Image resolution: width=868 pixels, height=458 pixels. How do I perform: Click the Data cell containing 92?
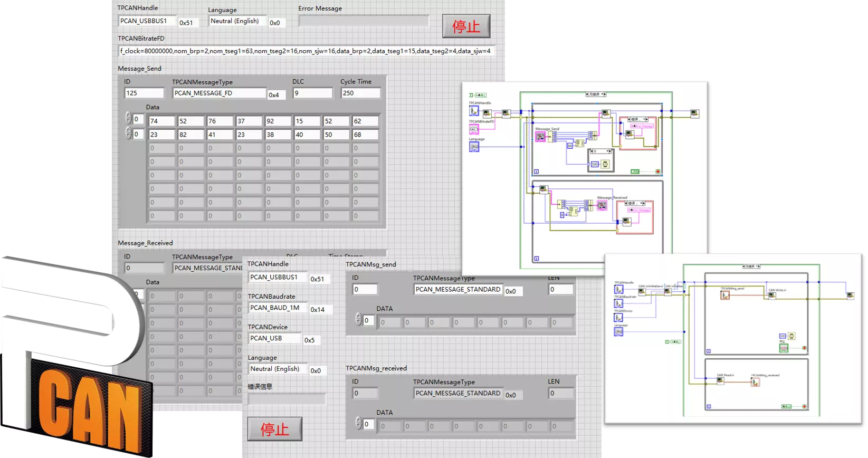point(278,121)
